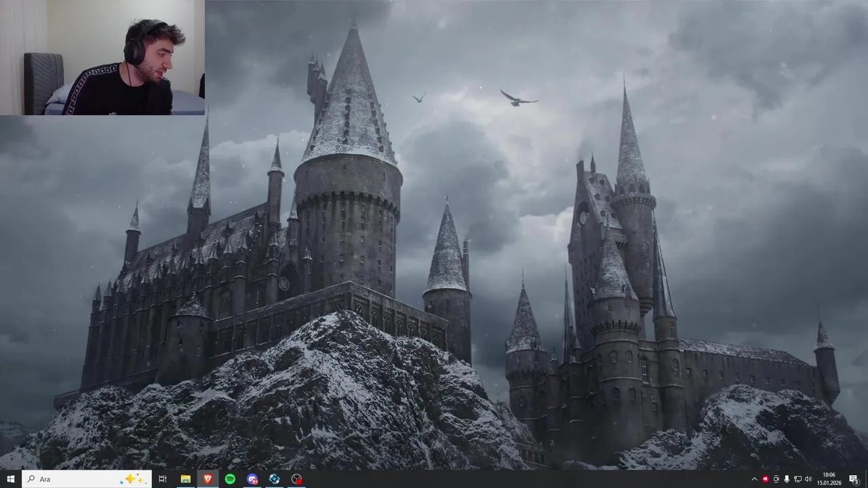Switch to the Brave browser

(208, 479)
